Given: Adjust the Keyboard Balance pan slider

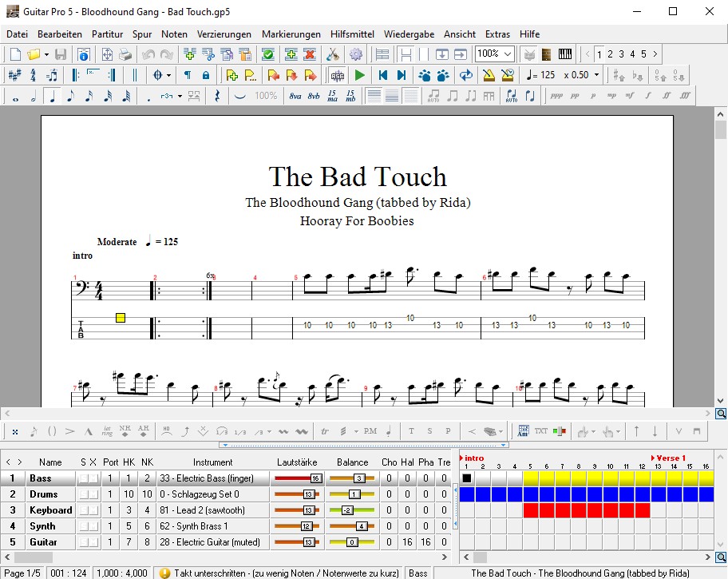Looking at the screenshot, I should [352, 510].
